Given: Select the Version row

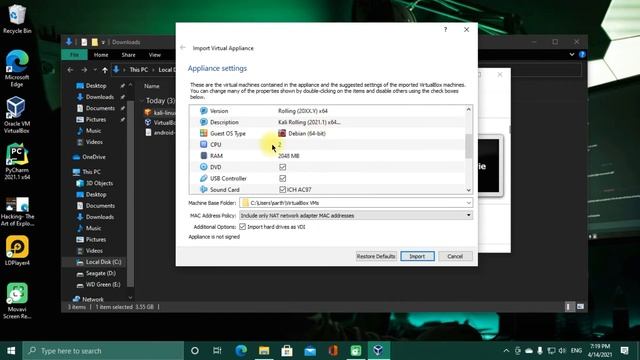Looking at the screenshot, I should [x=328, y=111].
